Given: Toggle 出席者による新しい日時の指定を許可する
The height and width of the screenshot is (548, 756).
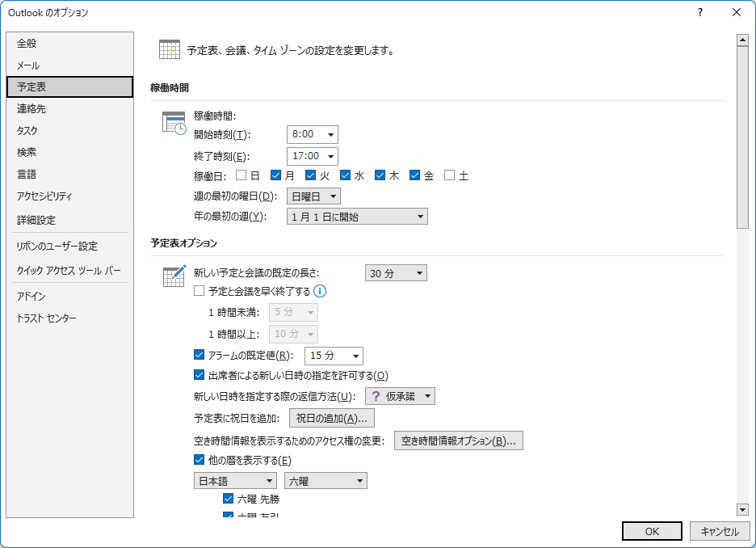Looking at the screenshot, I should (199, 375).
